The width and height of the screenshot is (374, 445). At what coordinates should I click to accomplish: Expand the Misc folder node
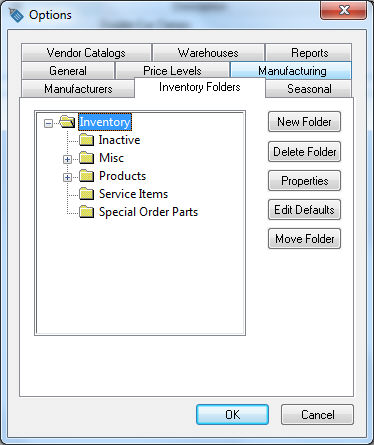67,159
